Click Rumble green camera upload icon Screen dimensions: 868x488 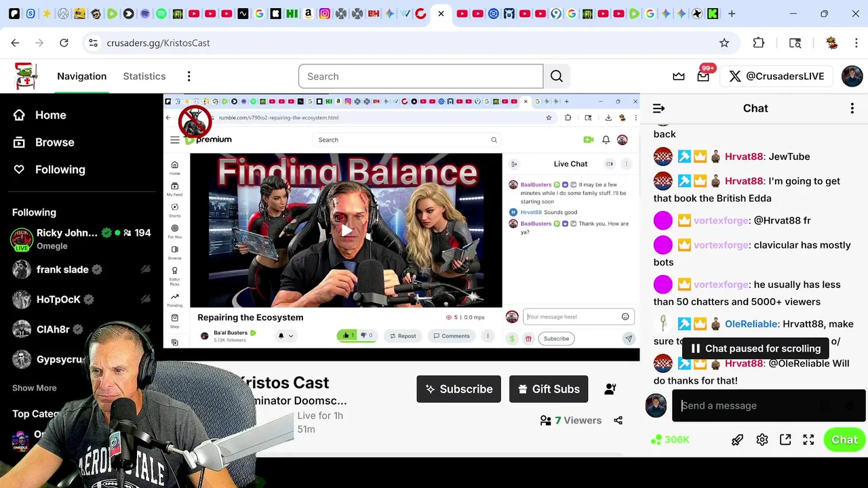coord(589,140)
